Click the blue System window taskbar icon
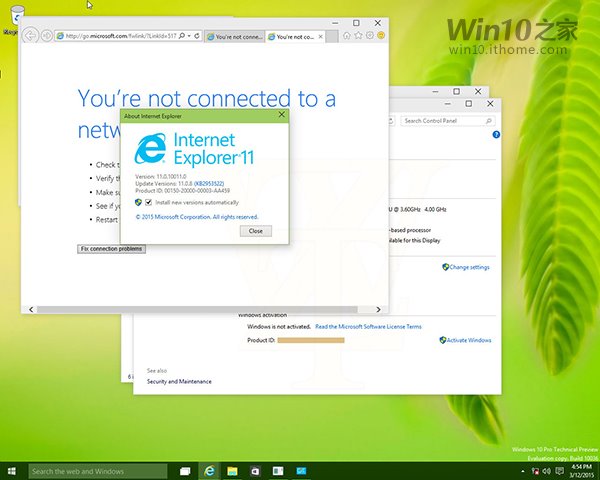 point(301,471)
